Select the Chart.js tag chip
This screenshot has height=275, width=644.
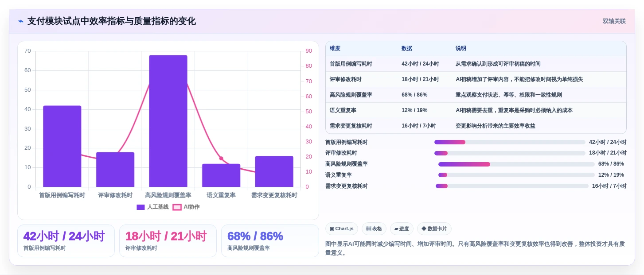(342, 229)
